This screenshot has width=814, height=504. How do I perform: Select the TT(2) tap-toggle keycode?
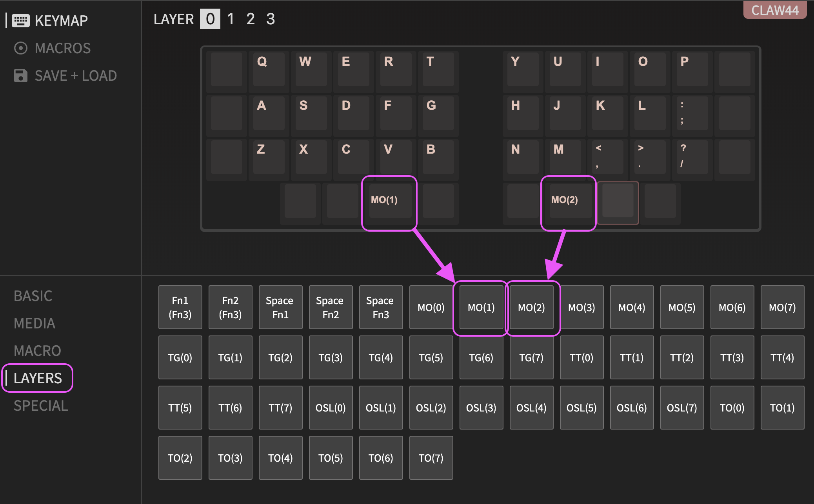coord(682,357)
